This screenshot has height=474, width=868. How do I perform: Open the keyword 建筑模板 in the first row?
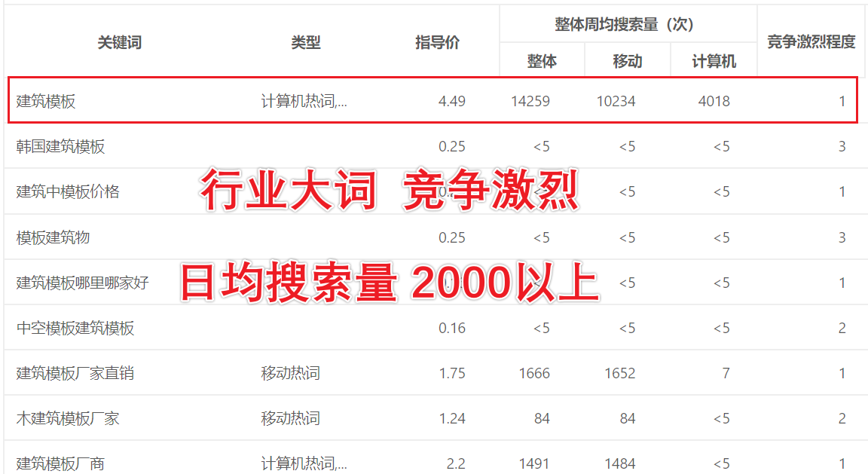pos(46,101)
